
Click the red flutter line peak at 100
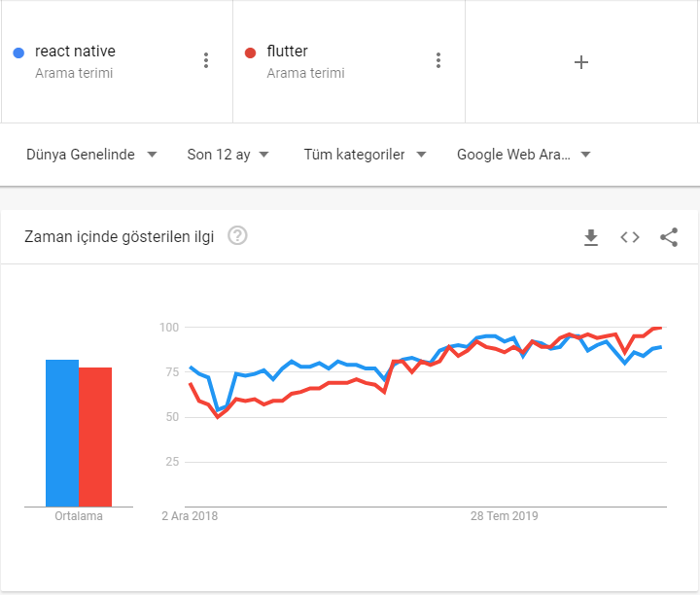tap(657, 328)
